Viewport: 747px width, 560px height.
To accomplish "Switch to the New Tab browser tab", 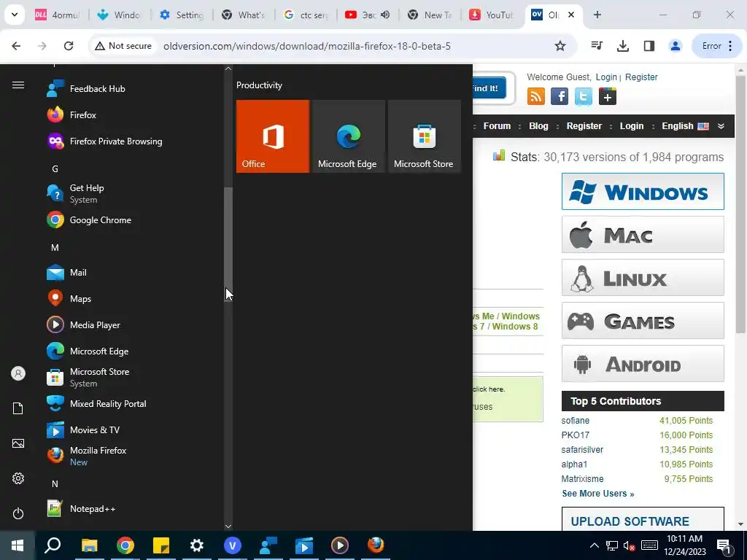I will point(430,15).
